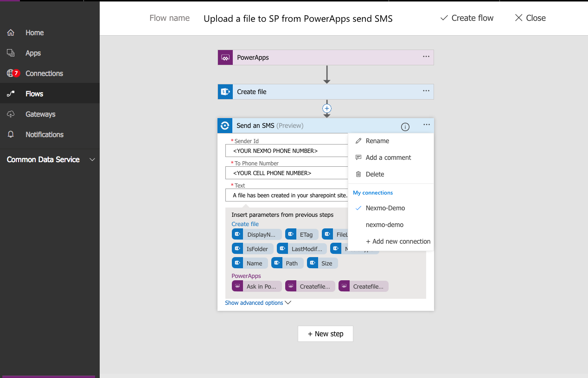This screenshot has height=378, width=588.
Task: Click the Send an SMS Nexmo icon
Action: (x=225, y=126)
